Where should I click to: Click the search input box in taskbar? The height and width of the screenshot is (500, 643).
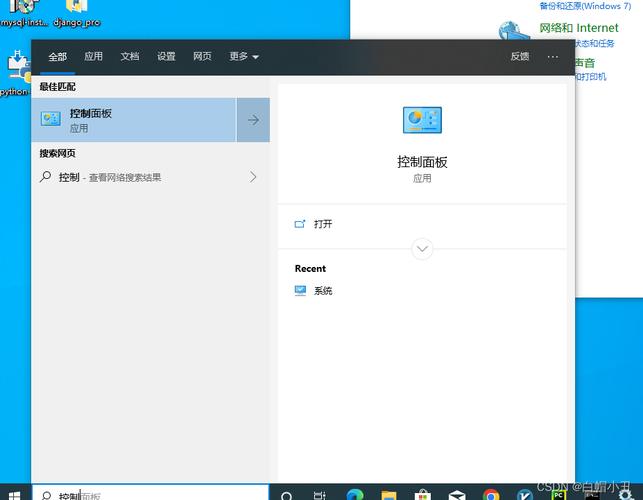150,495
